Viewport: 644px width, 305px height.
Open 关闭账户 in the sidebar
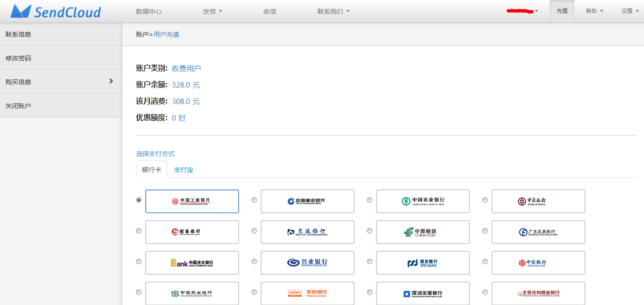61,105
